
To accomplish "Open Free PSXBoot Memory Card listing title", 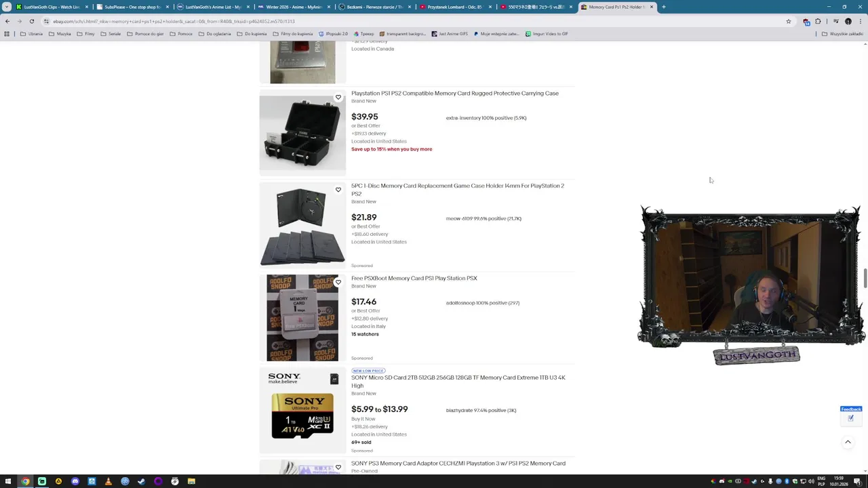I will click(x=414, y=279).
